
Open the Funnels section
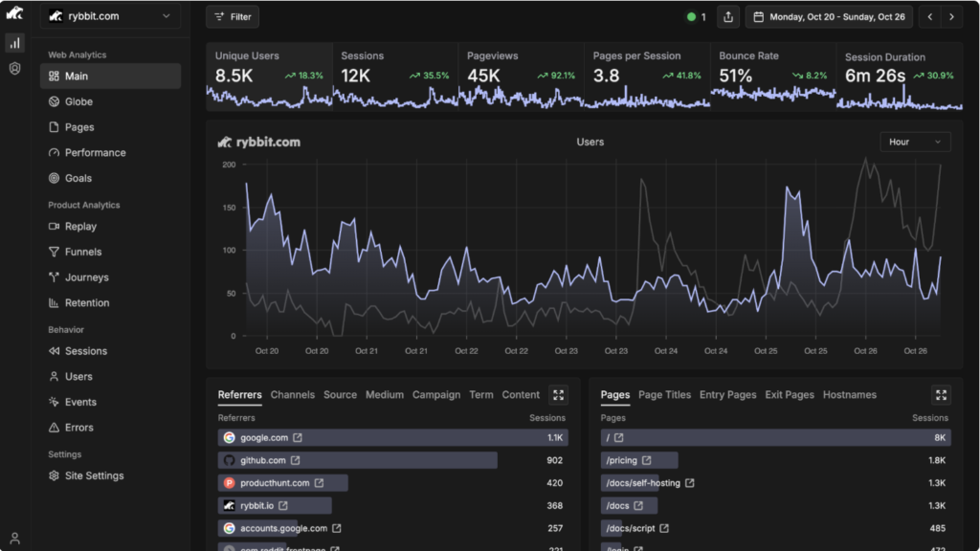pos(111,252)
